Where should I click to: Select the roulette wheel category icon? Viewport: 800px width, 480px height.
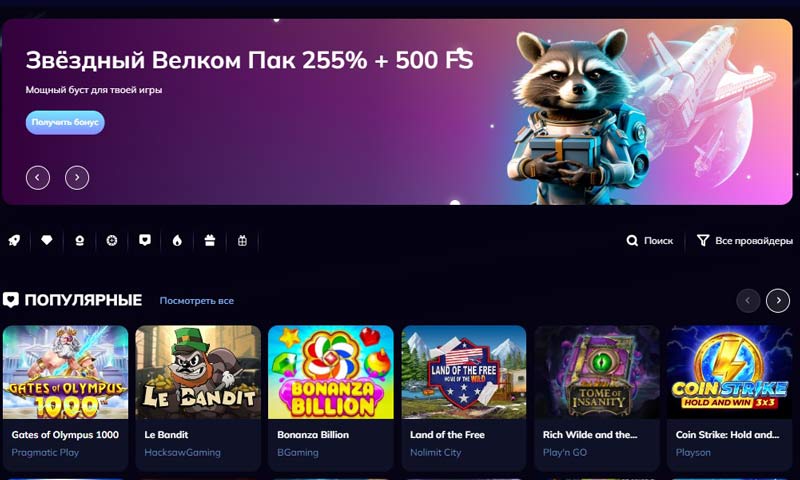pyautogui.click(x=112, y=240)
